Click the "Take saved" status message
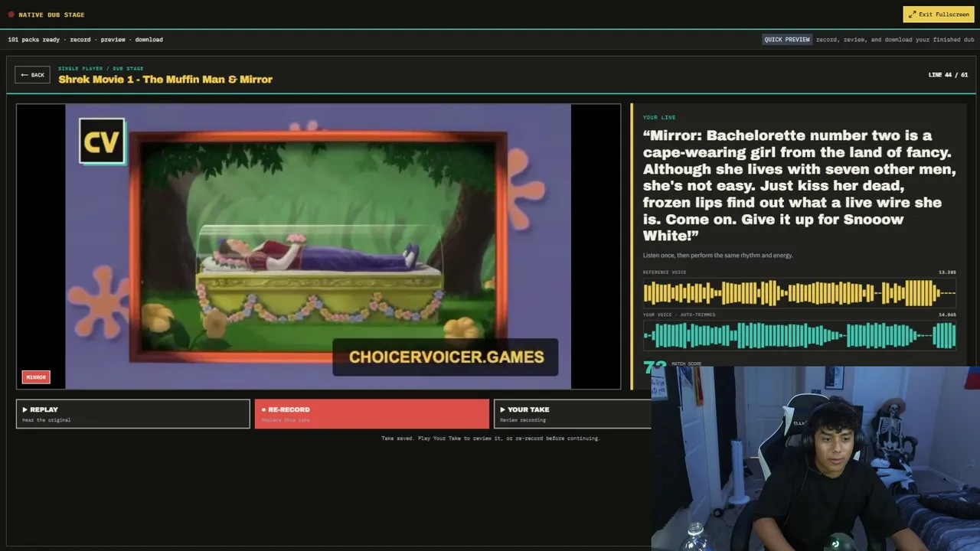 pyautogui.click(x=491, y=439)
